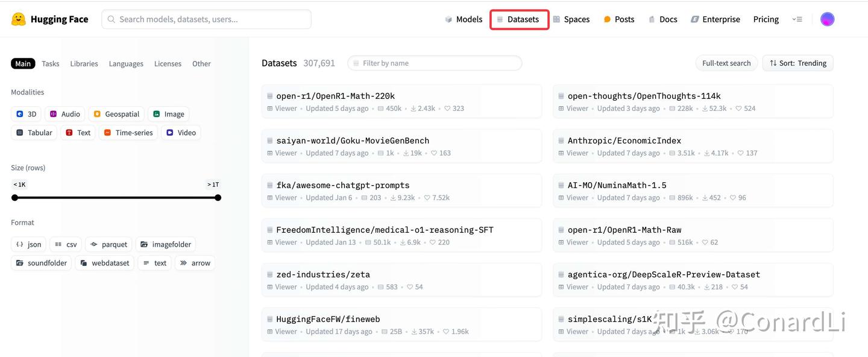Toggle the 3D modality filter
The width and height of the screenshot is (868, 357).
click(x=26, y=114)
